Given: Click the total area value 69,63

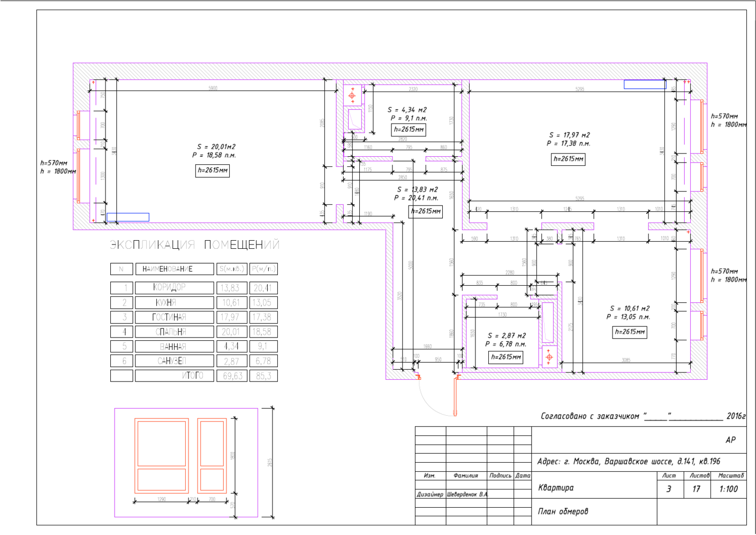Looking at the screenshot, I should coord(232,376).
